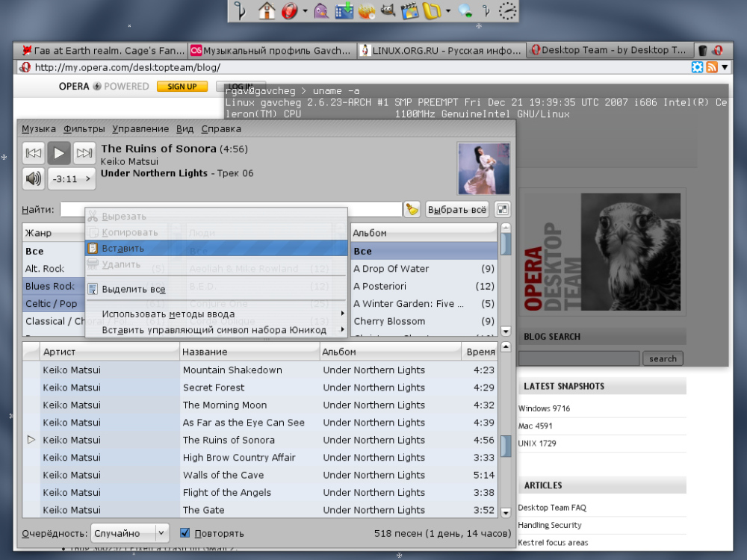
Task: Select the Alt. Rock genre
Action: [54, 269]
